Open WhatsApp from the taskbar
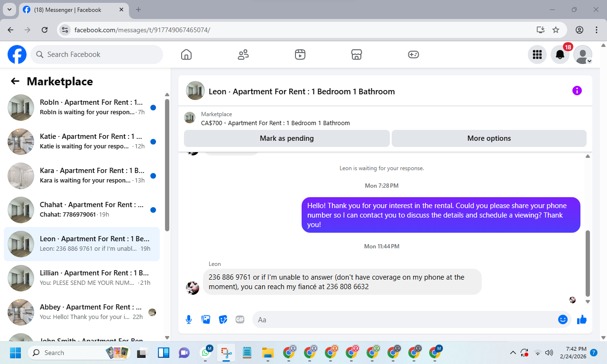 pyautogui.click(x=205, y=353)
